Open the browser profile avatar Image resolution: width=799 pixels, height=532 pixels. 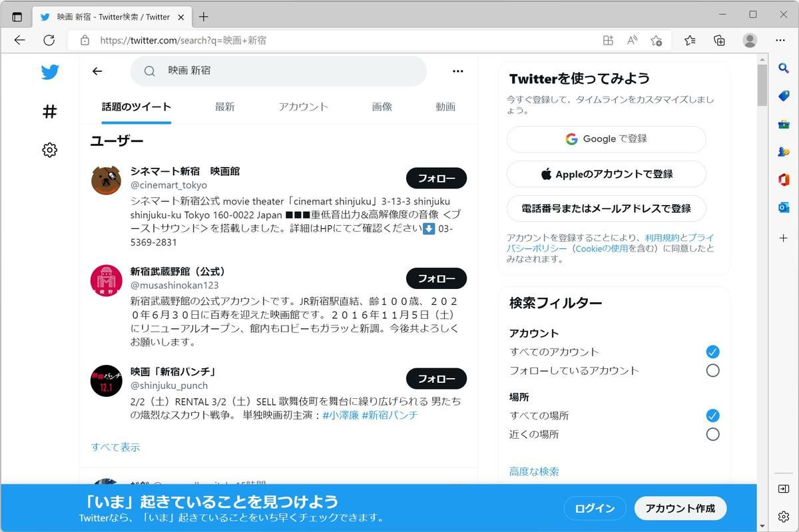[750, 40]
